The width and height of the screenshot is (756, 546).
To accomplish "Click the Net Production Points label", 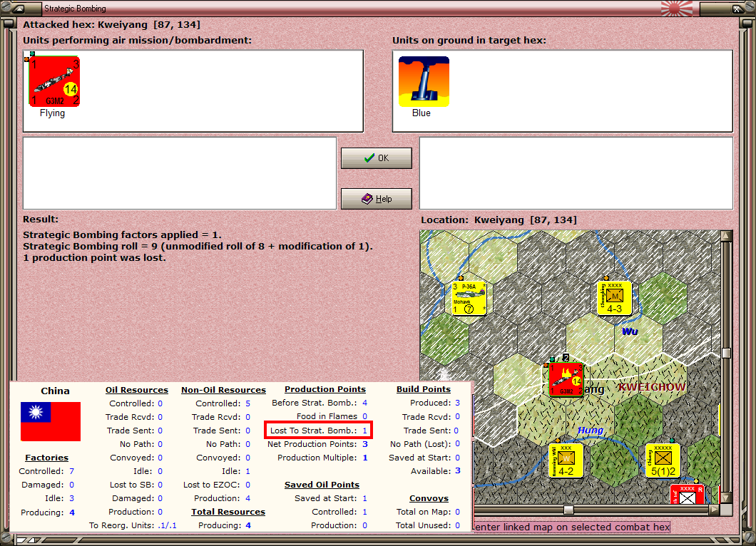I will 312,444.
